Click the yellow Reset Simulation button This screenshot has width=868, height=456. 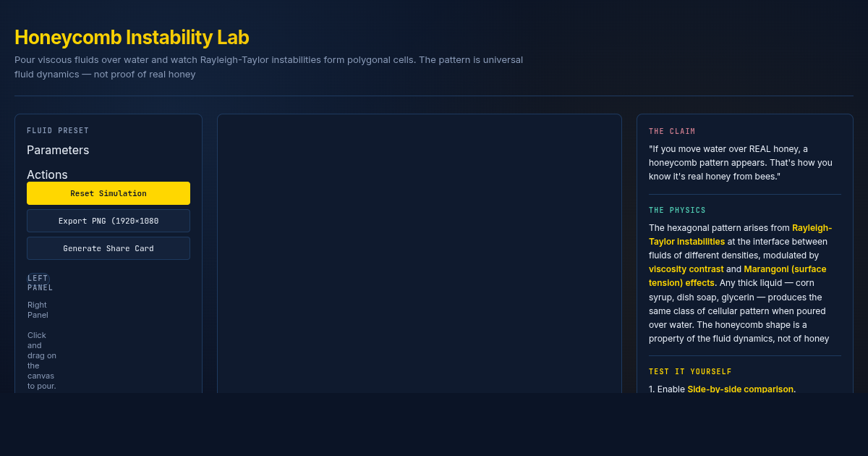[109, 193]
